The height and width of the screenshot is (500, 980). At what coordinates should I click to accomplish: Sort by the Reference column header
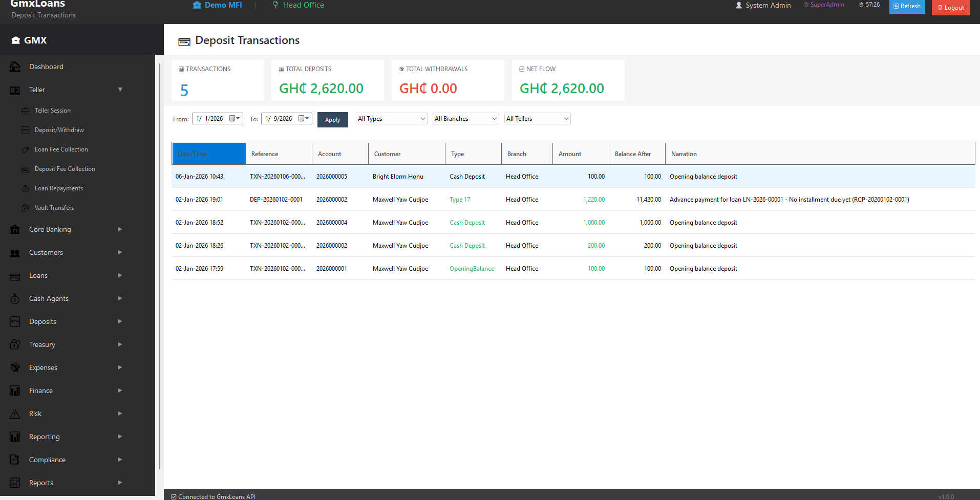pos(279,154)
